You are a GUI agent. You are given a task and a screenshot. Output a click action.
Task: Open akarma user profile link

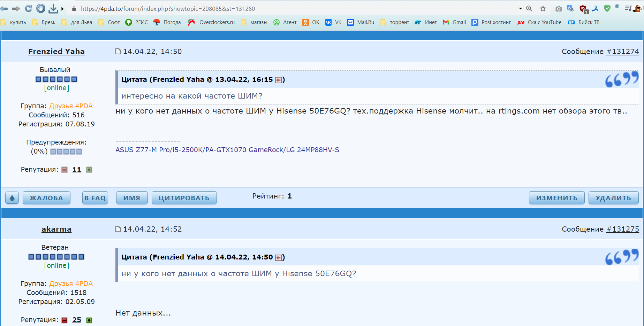point(56,229)
